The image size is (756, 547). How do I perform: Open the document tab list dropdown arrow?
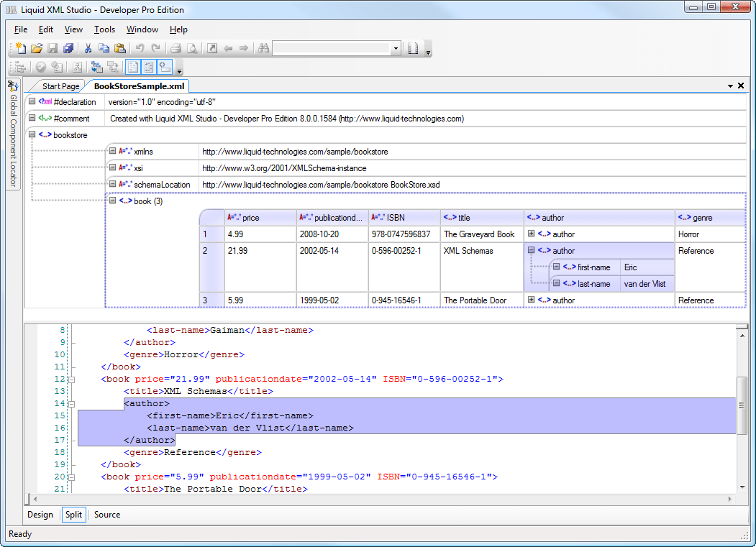pos(730,86)
